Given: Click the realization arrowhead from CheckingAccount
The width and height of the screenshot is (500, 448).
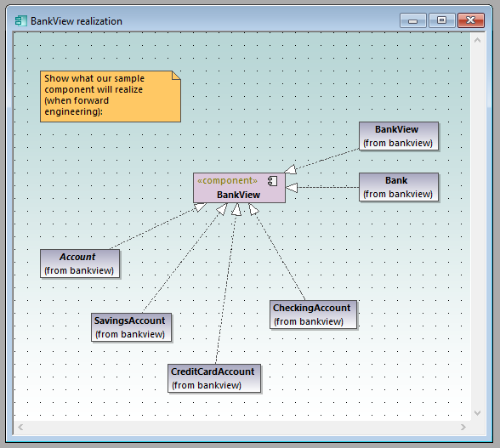Looking at the screenshot, I should pyautogui.click(x=253, y=209).
